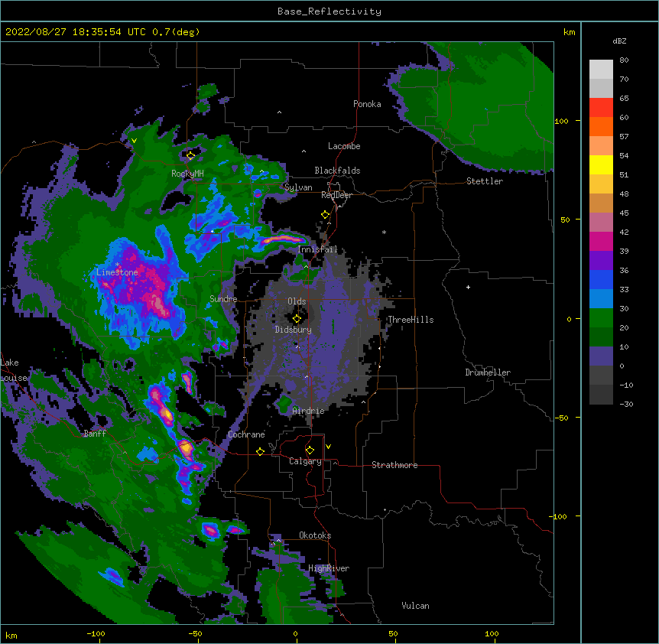
Task: Click the Cochrane city label
Action: coord(246,434)
